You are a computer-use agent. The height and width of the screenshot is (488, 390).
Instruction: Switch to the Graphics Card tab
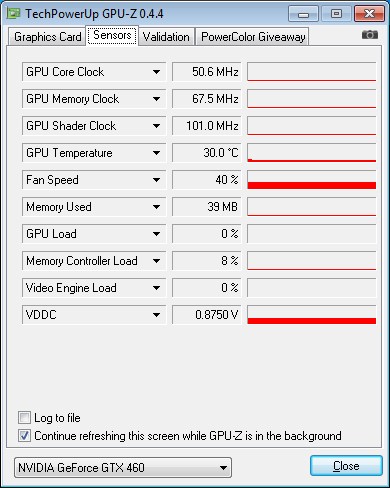pos(47,37)
